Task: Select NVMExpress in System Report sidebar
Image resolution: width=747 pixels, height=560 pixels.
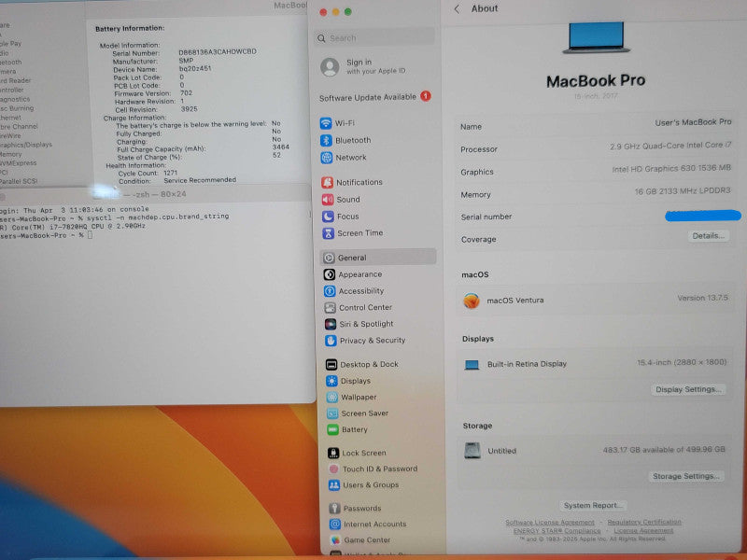Action: pos(18,163)
